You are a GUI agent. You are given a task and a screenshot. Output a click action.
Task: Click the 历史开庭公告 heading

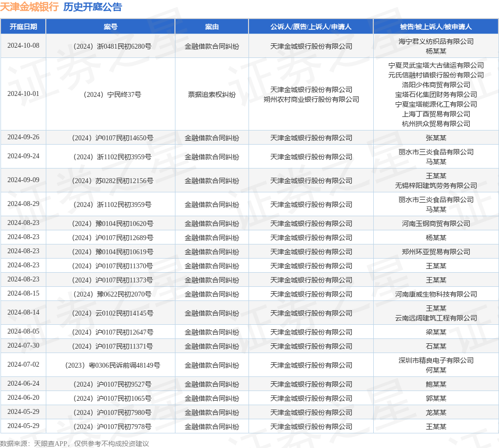coord(93,7)
